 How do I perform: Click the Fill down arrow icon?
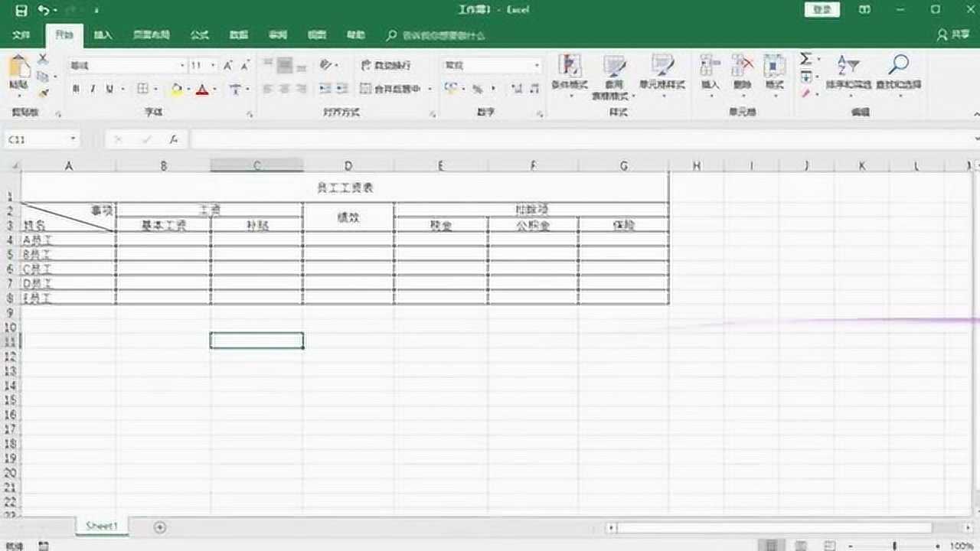(806, 77)
